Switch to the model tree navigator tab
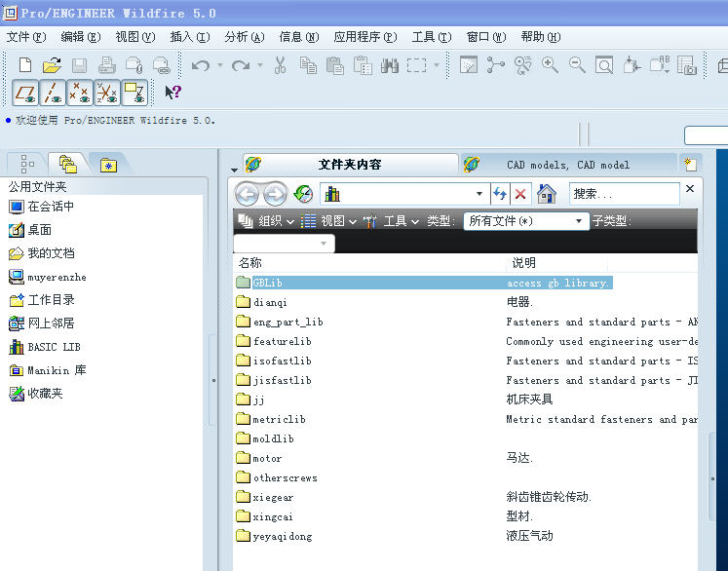This screenshot has width=728, height=571. tap(27, 164)
